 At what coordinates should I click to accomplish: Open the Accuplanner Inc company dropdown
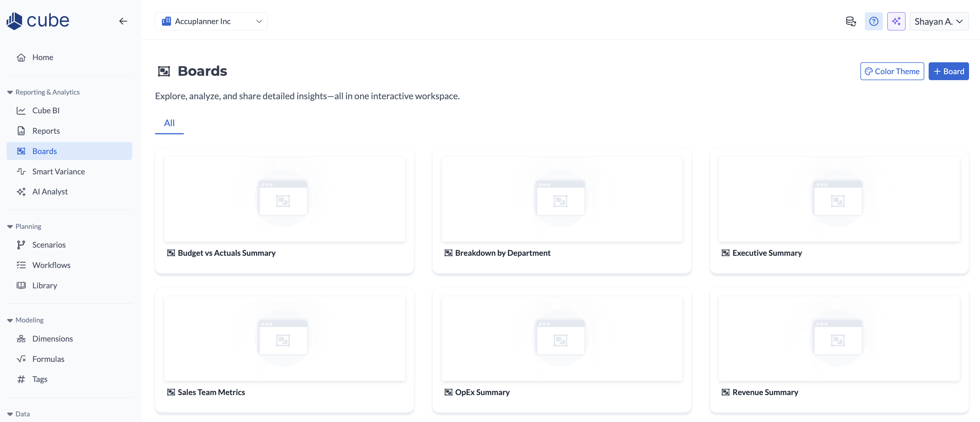click(211, 21)
